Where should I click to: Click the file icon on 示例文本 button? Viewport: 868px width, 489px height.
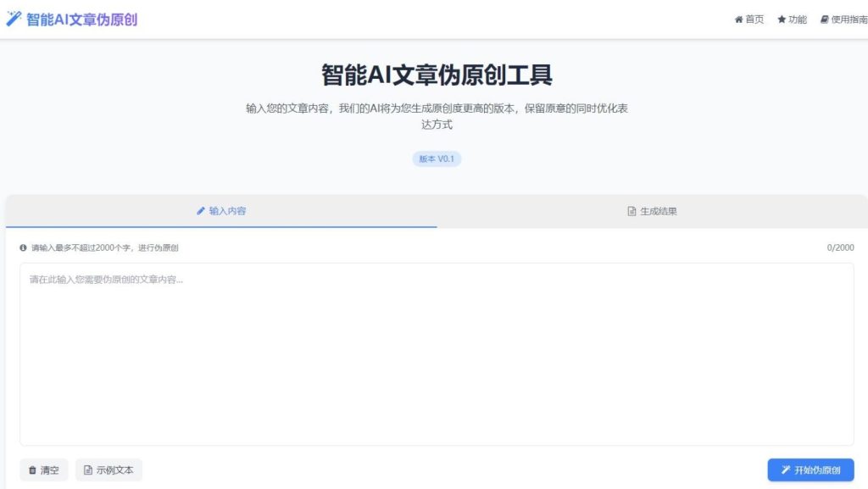click(x=87, y=470)
